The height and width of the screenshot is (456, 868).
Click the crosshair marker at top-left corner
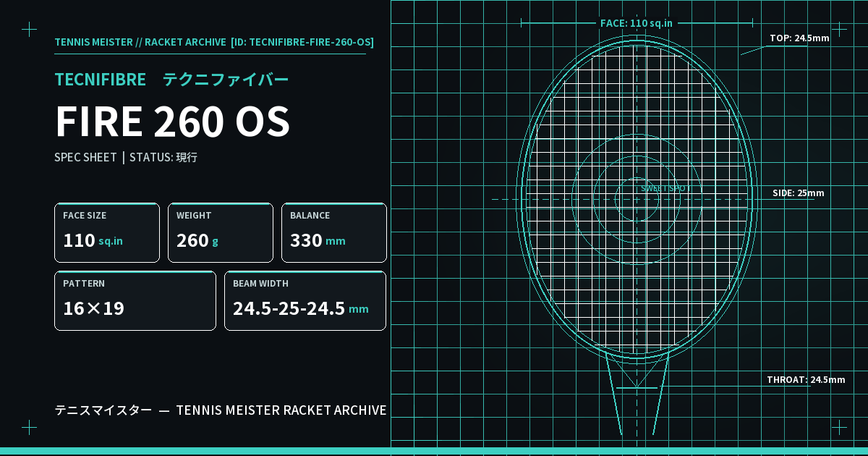(x=29, y=29)
